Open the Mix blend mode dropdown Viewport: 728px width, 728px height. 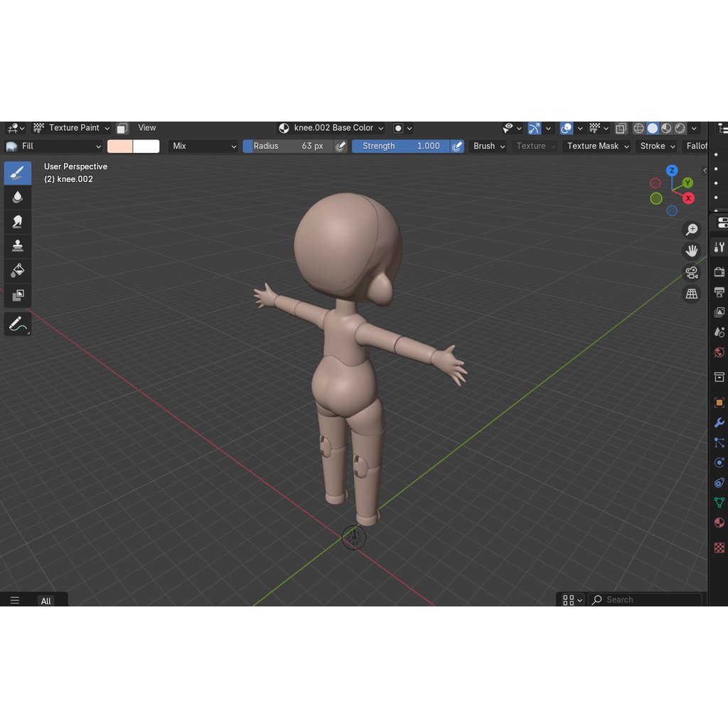tap(203, 146)
